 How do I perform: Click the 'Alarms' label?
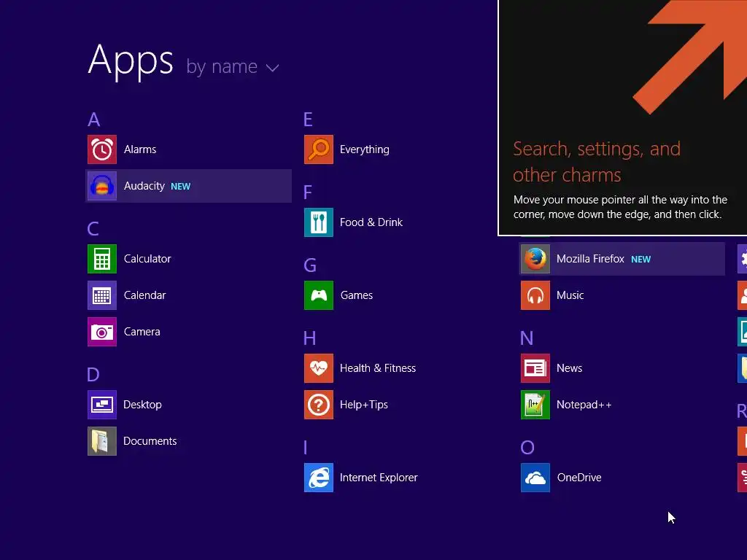pos(140,149)
